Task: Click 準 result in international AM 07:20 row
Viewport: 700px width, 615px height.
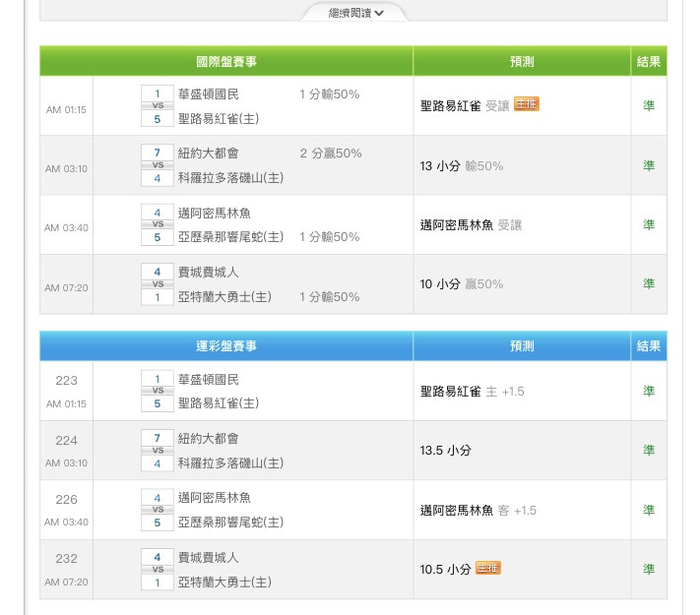Action: pos(649,283)
